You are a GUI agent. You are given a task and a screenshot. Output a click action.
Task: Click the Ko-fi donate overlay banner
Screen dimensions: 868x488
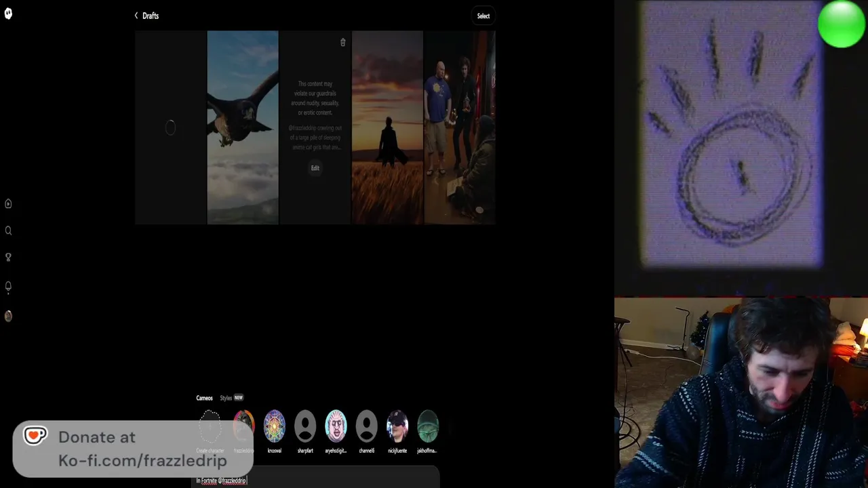133,449
